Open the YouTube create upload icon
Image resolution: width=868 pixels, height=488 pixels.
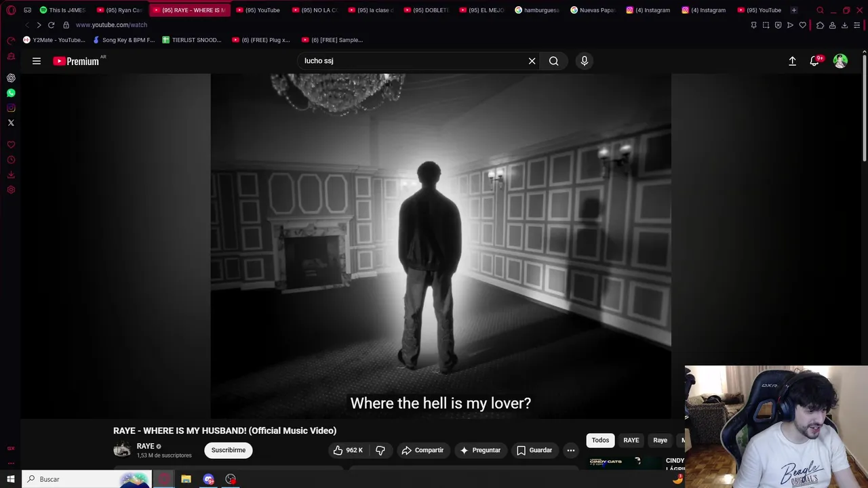792,61
